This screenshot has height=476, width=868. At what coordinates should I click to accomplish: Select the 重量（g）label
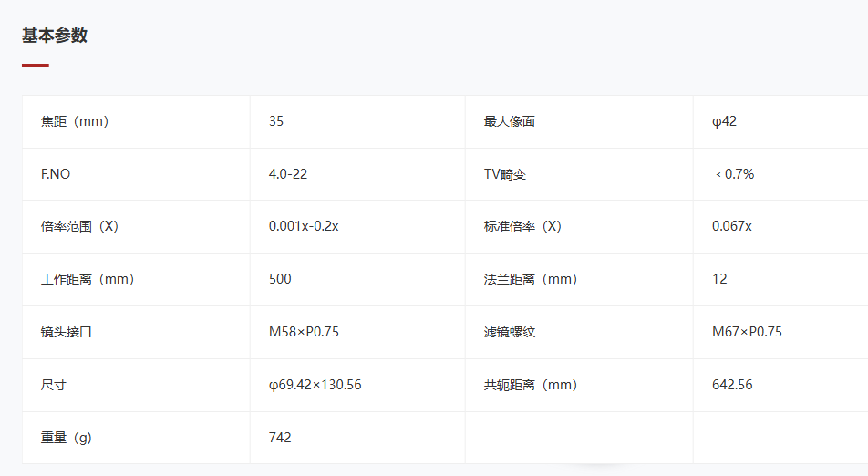pos(67,438)
